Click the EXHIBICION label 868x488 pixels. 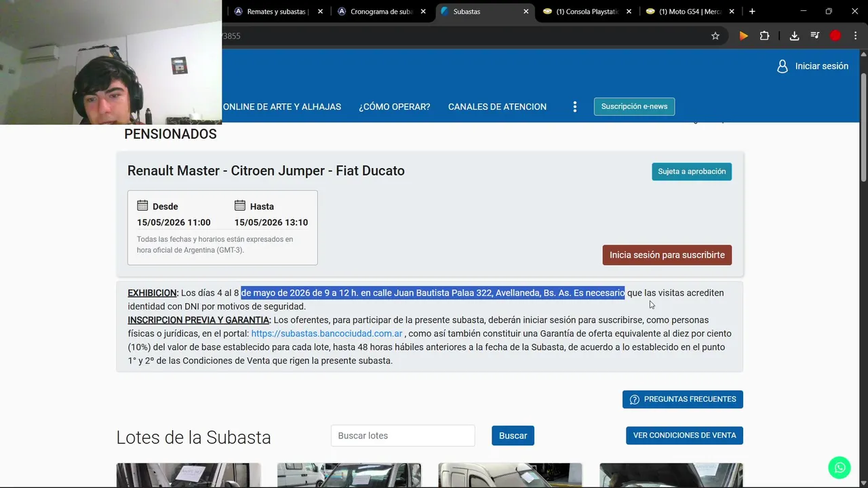(153, 293)
